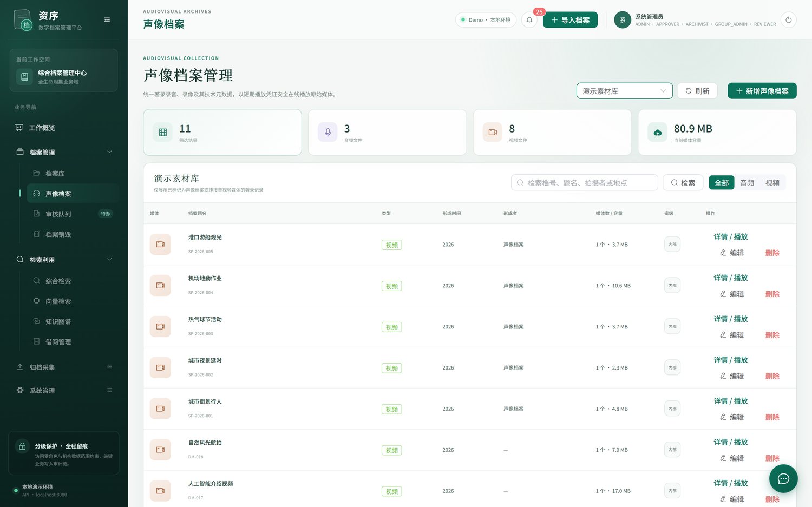Expand the 归档采集 section
The width and height of the screenshot is (812, 507).
[x=64, y=367]
